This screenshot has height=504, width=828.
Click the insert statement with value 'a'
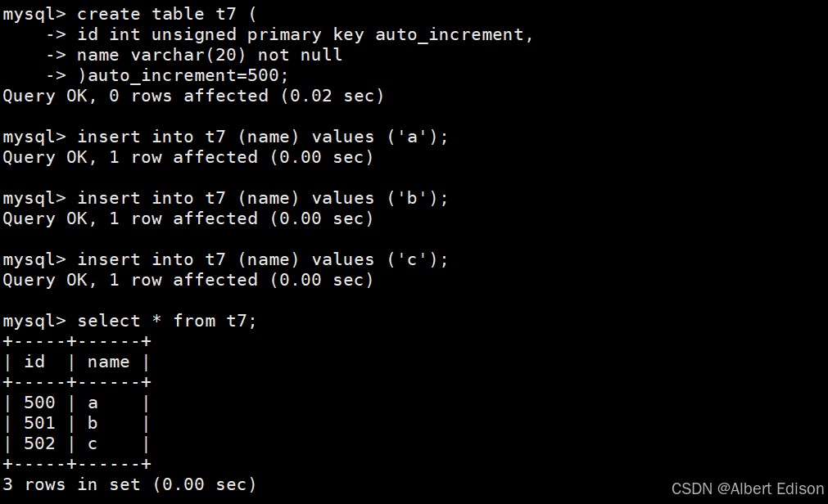263,137
